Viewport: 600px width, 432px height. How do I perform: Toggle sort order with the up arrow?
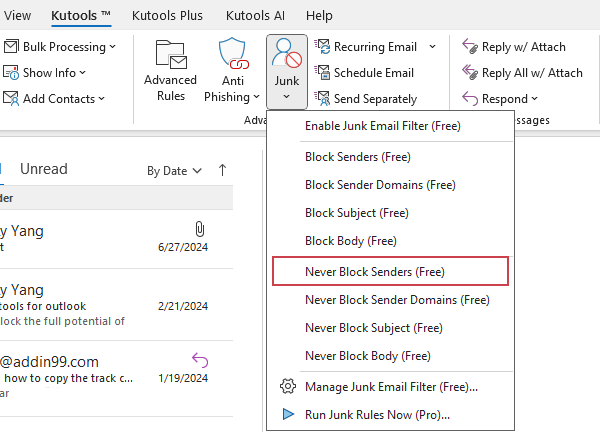[222, 170]
